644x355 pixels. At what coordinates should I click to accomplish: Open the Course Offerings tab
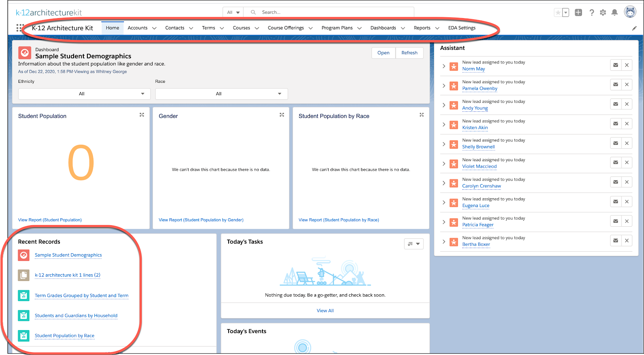286,28
